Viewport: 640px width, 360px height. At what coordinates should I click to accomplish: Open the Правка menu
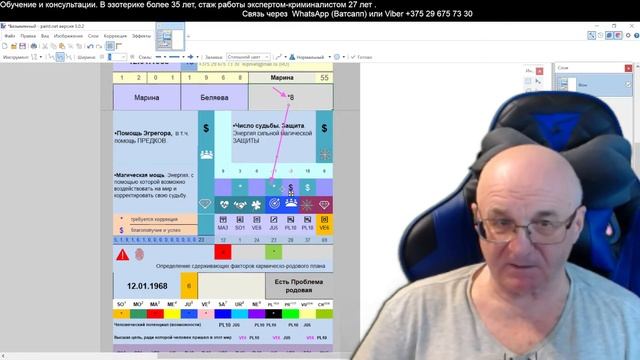coord(28,36)
